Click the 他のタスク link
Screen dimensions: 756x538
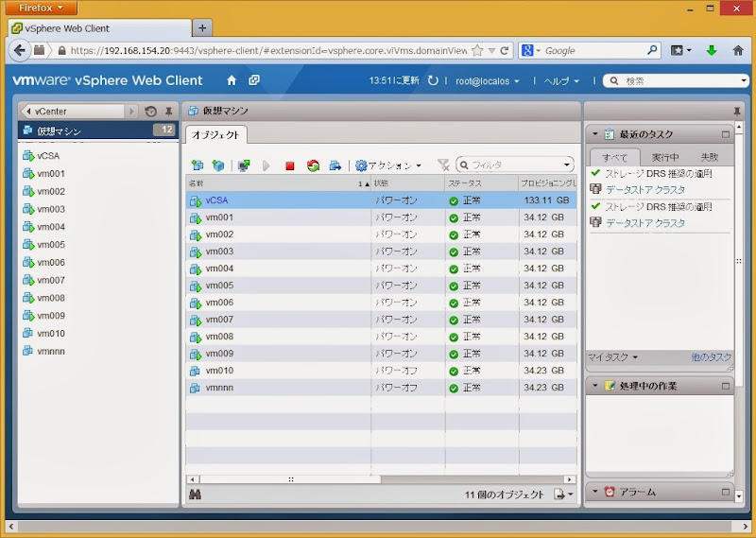coord(712,357)
